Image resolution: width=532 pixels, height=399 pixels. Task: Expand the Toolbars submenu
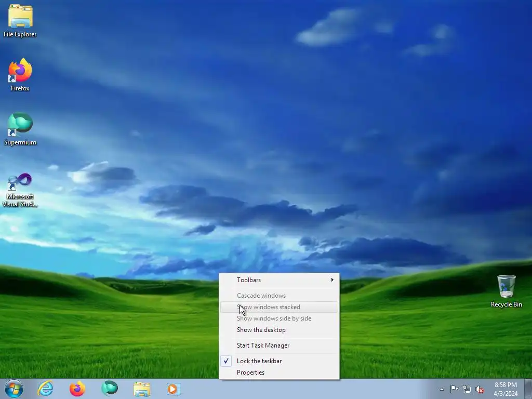[279, 280]
